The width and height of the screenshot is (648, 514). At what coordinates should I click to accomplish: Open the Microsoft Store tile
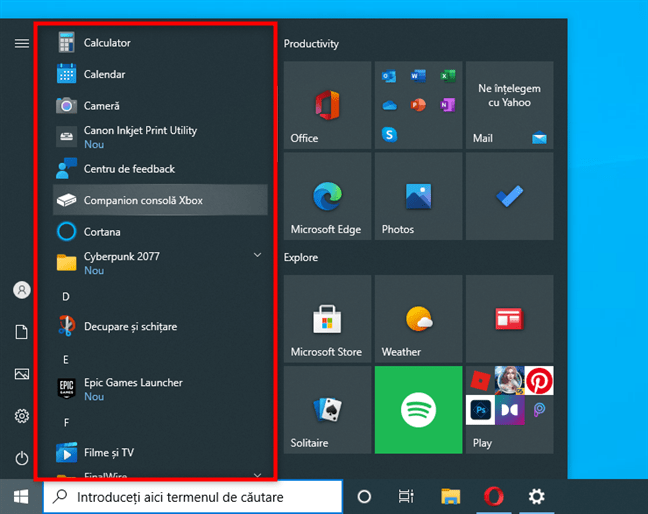click(327, 319)
